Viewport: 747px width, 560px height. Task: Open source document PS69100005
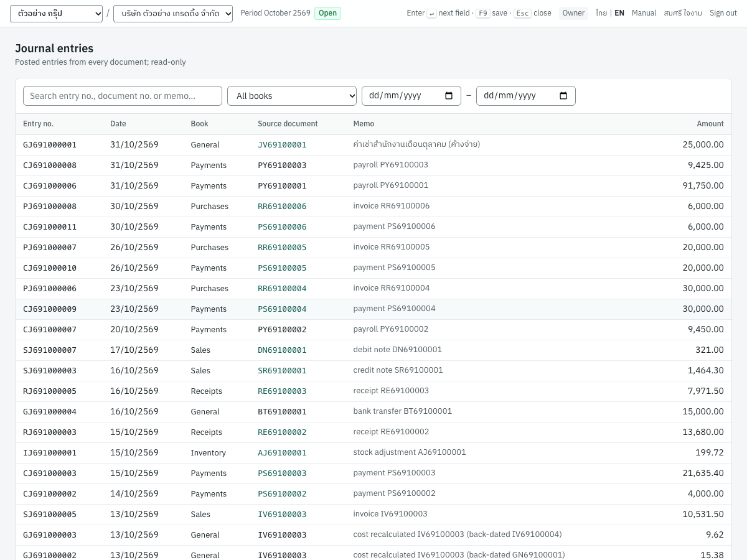(282, 268)
